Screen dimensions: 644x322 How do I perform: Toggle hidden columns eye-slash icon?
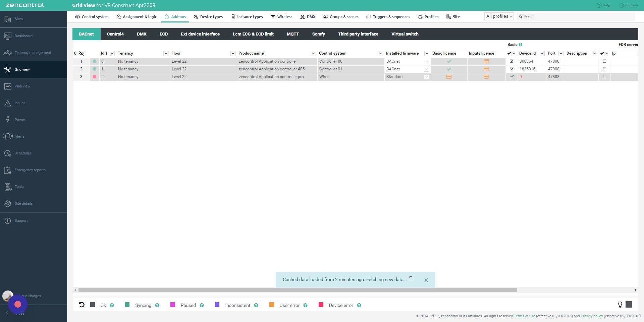[82, 53]
